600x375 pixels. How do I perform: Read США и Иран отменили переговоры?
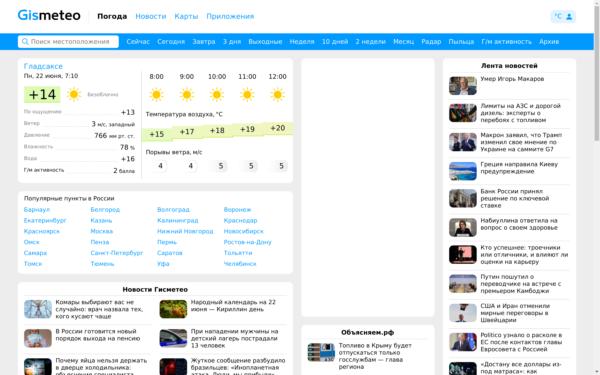(x=515, y=313)
